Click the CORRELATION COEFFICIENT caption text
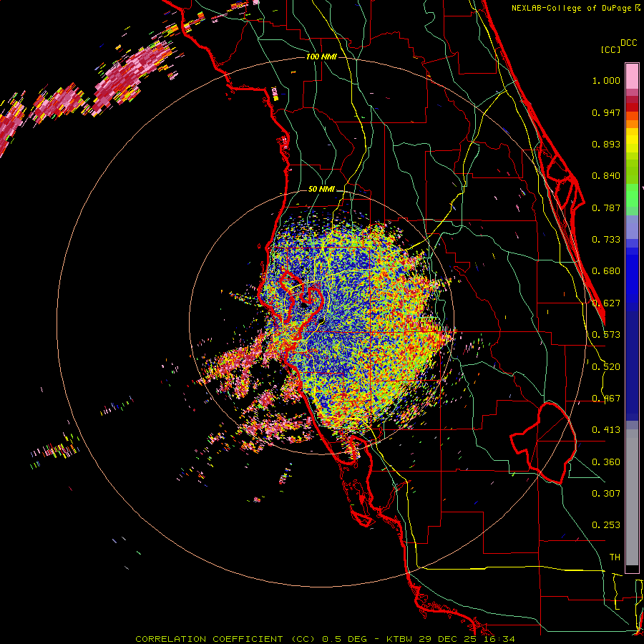The width and height of the screenshot is (644, 644). pos(209,639)
